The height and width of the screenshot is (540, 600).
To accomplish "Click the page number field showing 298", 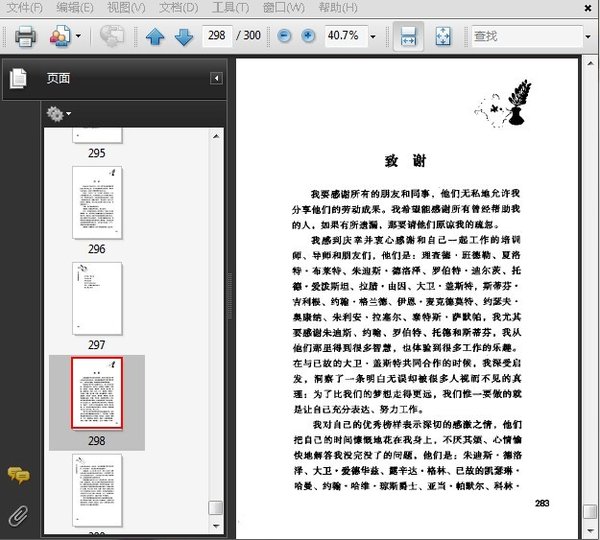I will tap(217, 36).
